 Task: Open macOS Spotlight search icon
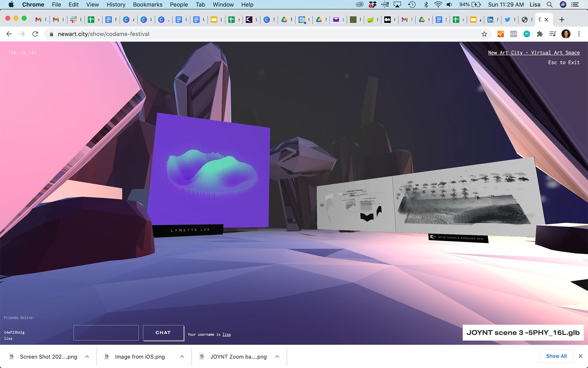click(x=550, y=5)
